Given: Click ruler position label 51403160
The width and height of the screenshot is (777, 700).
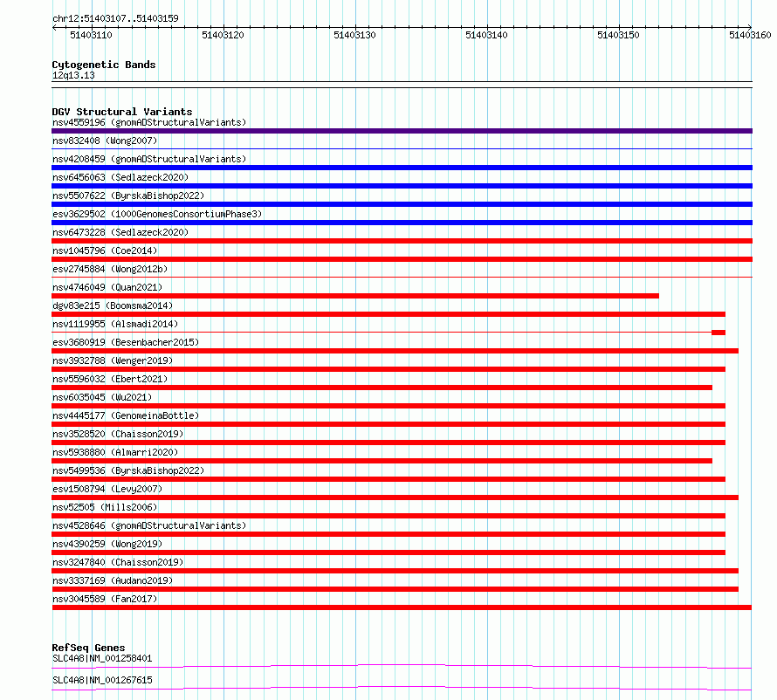Looking at the screenshot, I should (750, 35).
